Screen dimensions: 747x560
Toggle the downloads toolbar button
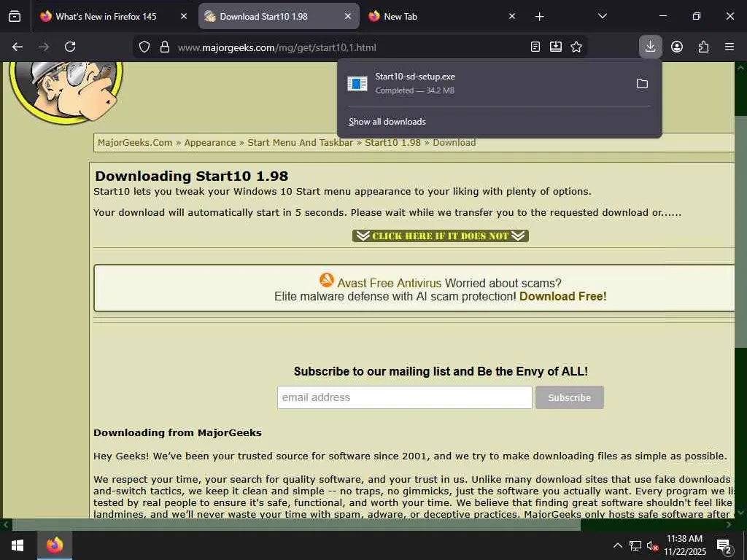(x=650, y=47)
